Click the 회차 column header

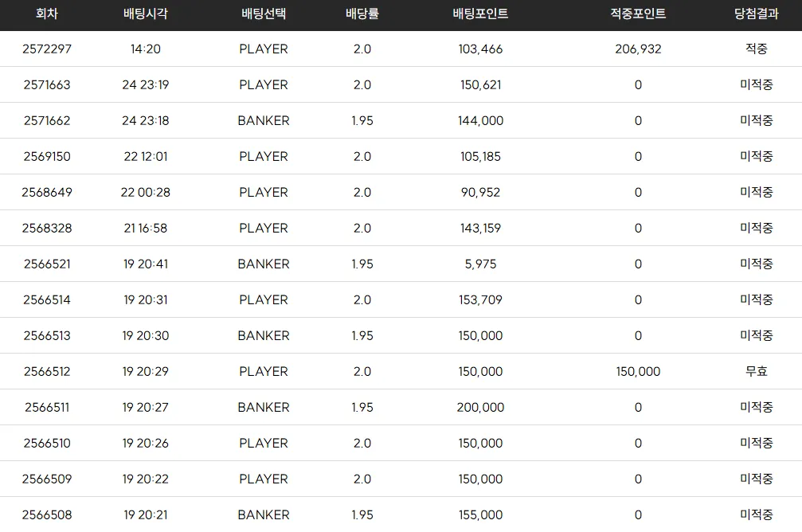tap(46, 14)
